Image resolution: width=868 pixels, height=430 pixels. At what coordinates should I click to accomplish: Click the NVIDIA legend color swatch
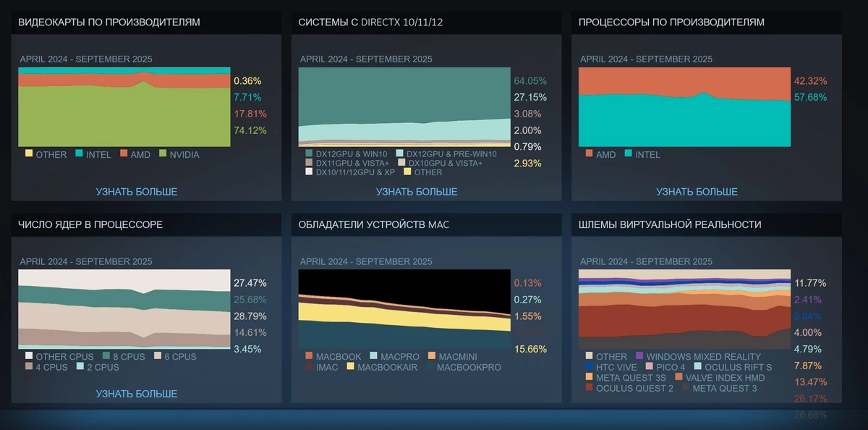pos(163,154)
